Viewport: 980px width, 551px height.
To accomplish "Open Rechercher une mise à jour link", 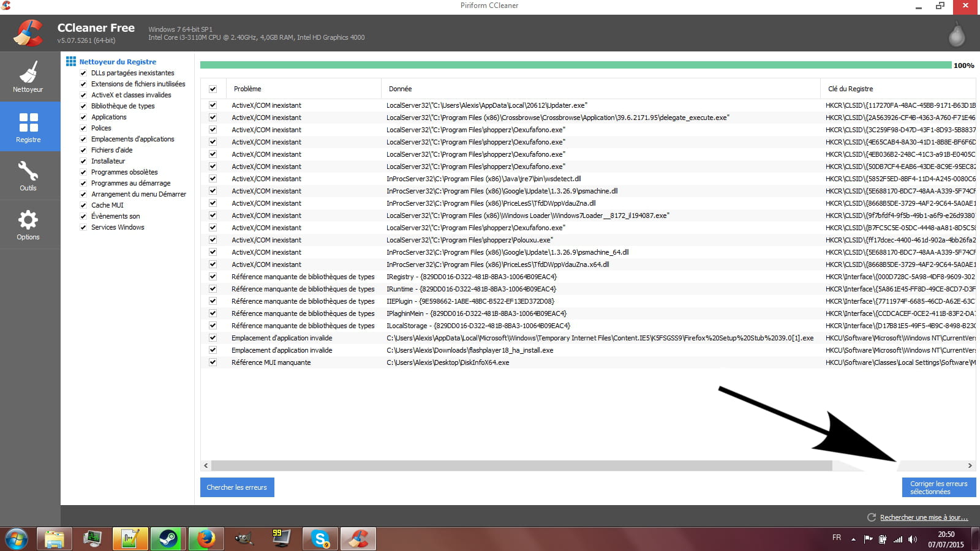I will click(x=924, y=517).
